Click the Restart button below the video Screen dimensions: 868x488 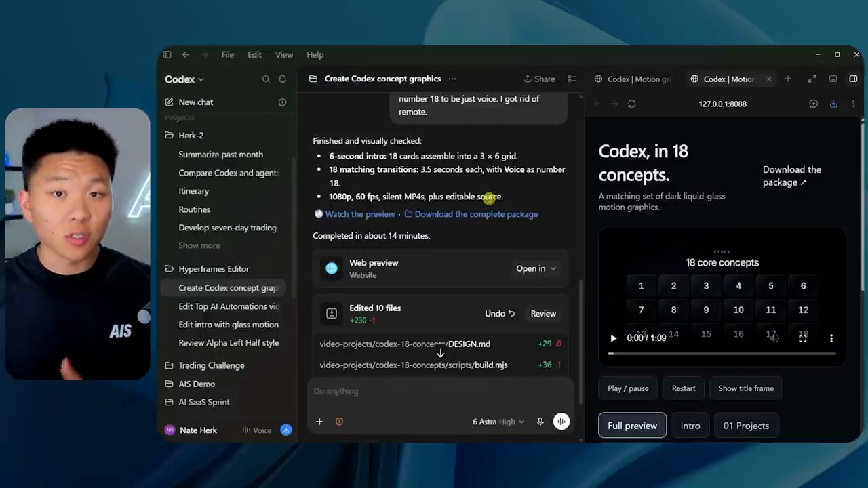click(684, 388)
